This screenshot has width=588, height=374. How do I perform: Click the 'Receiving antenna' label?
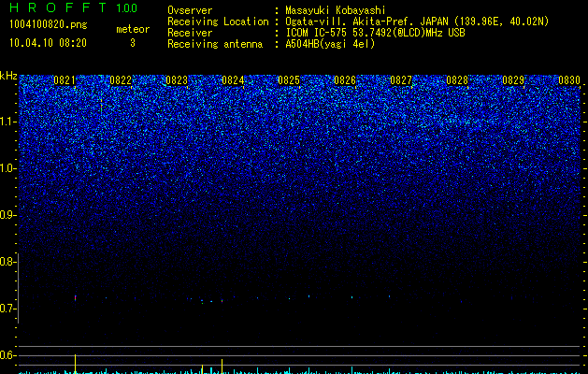point(215,44)
